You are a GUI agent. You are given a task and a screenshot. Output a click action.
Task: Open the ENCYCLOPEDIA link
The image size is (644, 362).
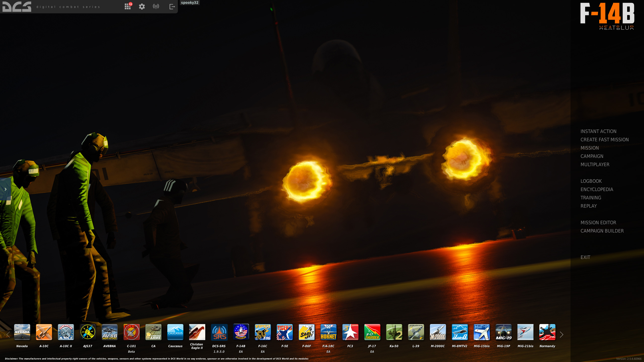597,189
